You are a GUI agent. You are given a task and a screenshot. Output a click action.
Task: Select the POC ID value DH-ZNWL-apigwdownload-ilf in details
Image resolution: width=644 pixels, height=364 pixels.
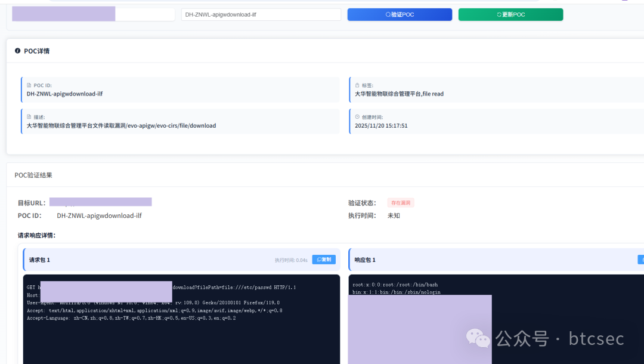[x=64, y=94]
